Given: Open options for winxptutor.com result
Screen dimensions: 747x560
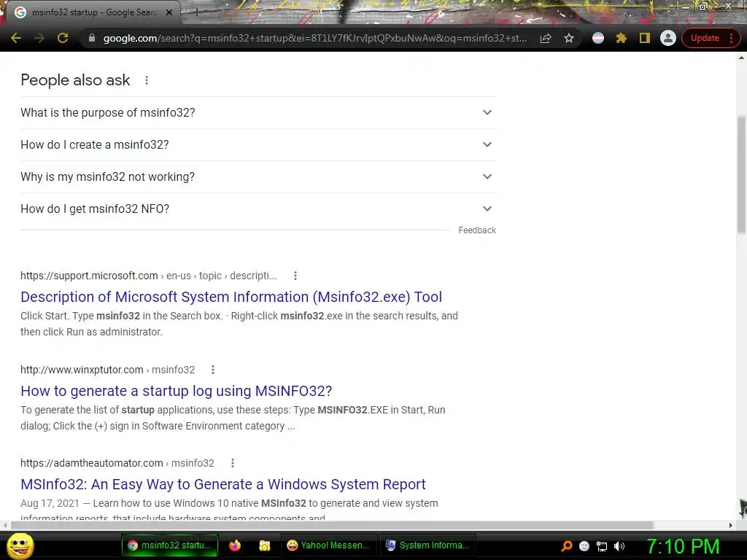Looking at the screenshot, I should click(x=213, y=370).
